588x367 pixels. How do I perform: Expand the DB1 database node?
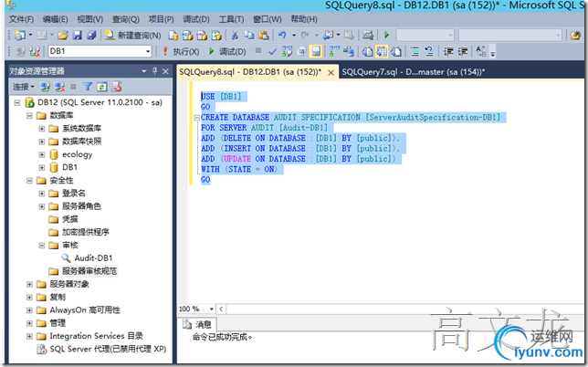(x=42, y=167)
